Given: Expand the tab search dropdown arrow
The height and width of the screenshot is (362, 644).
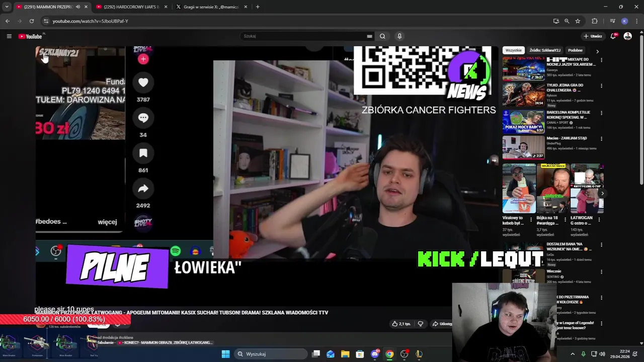Looking at the screenshot, I should pyautogui.click(x=7, y=7).
